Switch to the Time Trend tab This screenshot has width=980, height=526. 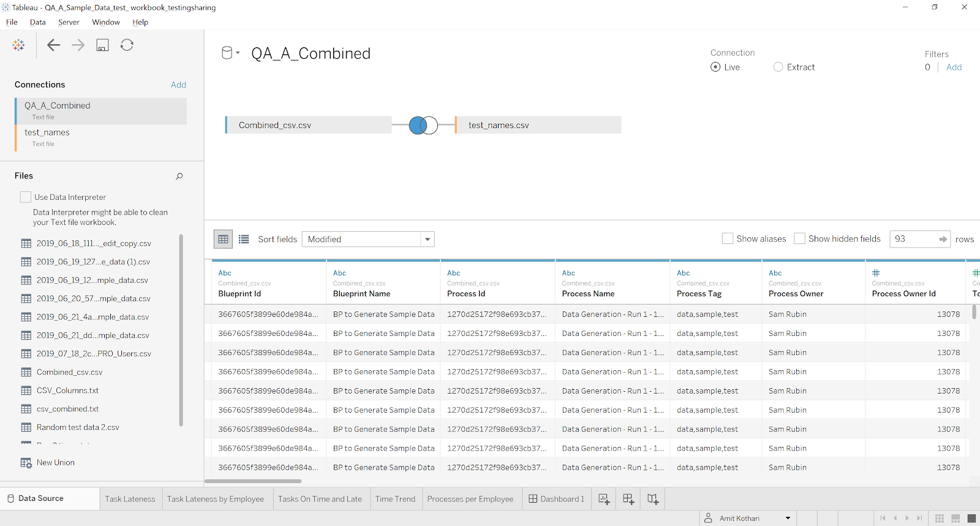tap(395, 499)
